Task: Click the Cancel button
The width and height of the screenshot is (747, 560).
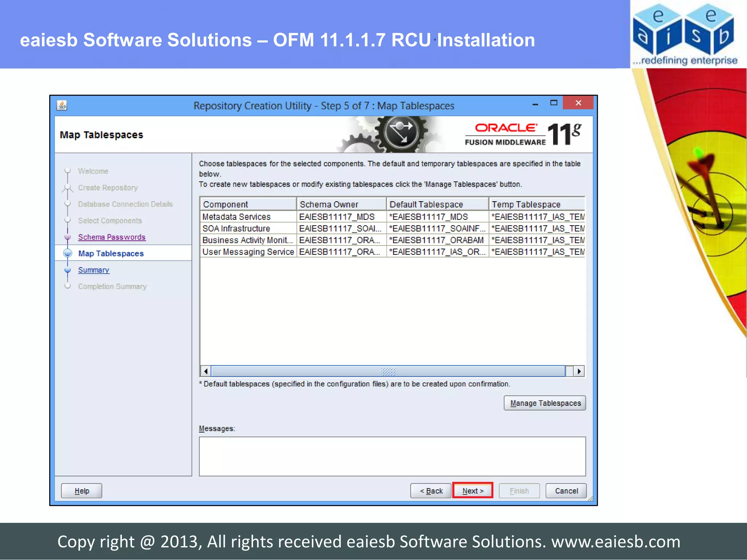Action: pos(566,491)
